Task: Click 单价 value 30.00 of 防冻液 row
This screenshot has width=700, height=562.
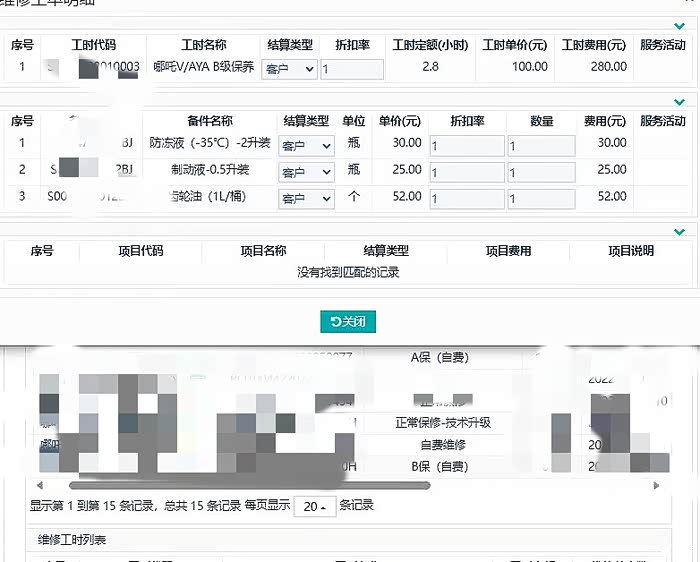Action: point(407,143)
